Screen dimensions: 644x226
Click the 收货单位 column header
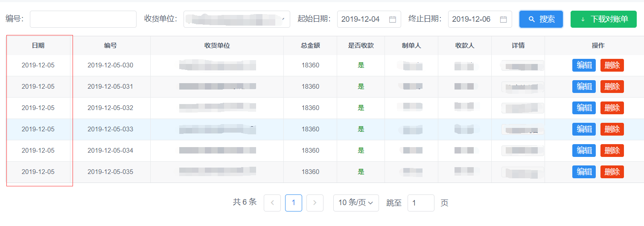tap(217, 46)
